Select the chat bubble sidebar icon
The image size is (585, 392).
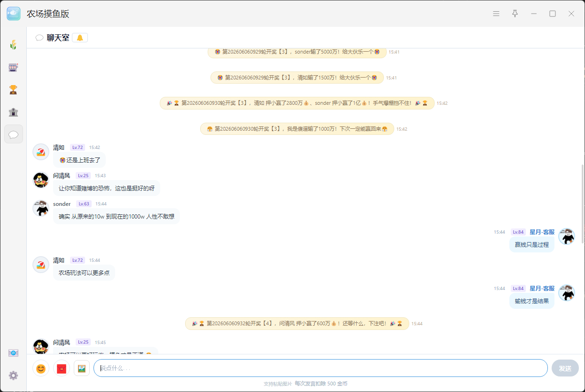[14, 134]
